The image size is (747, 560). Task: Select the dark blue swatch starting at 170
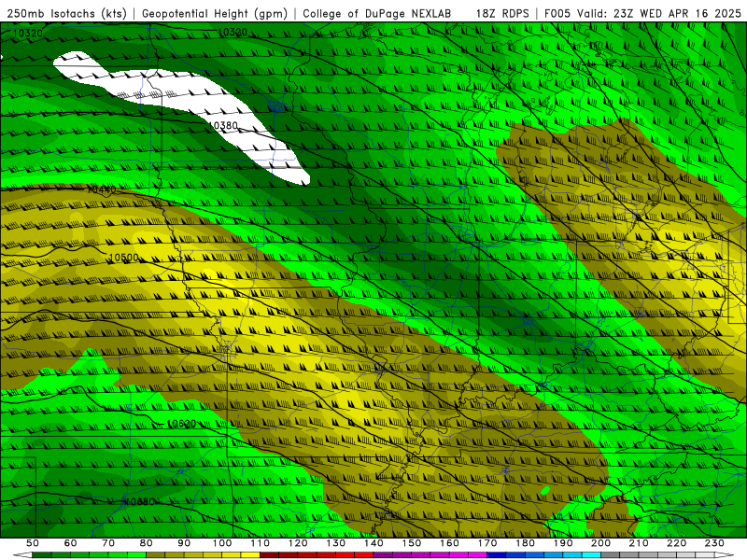(x=497, y=555)
